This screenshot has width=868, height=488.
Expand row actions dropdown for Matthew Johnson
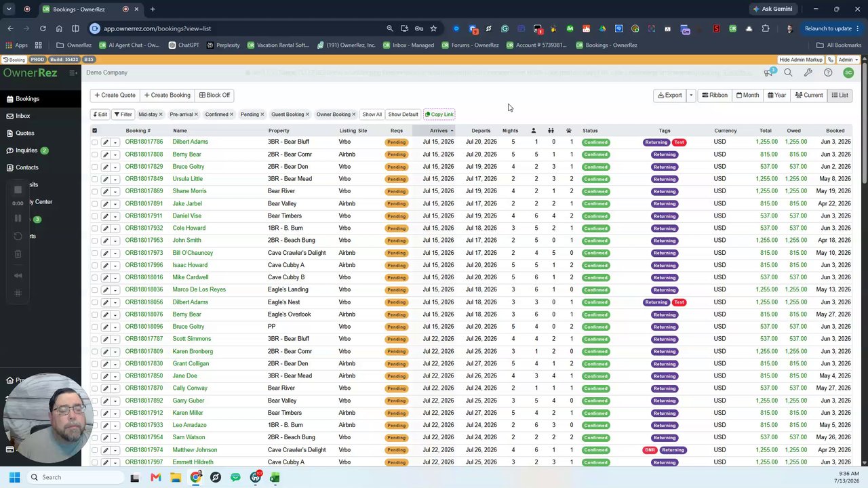pyautogui.click(x=115, y=450)
